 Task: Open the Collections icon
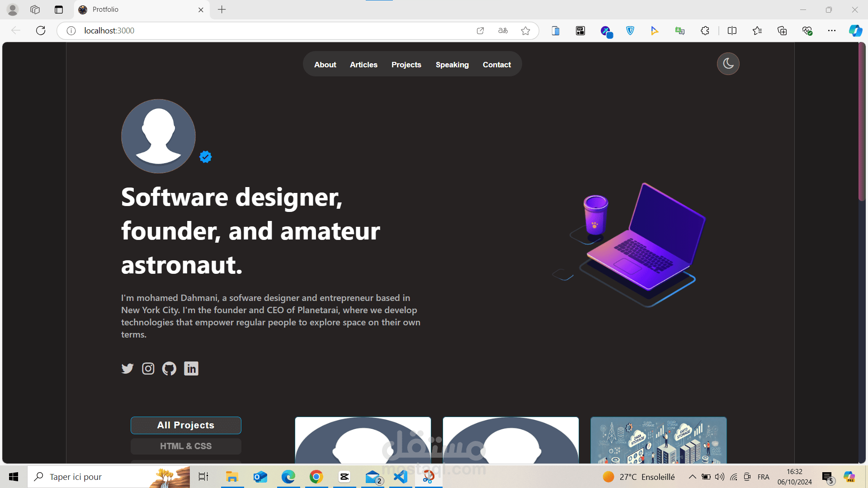pyautogui.click(x=782, y=31)
